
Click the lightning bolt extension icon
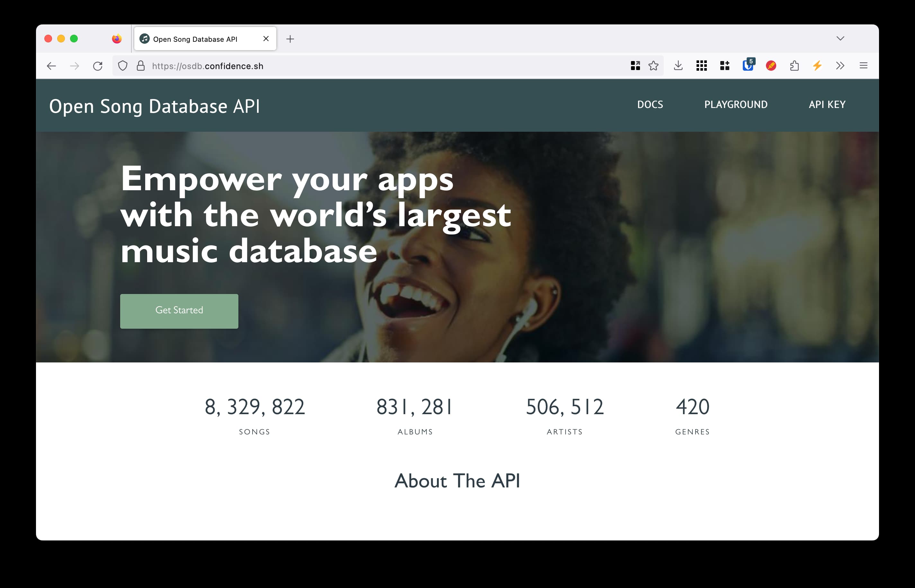click(x=817, y=66)
